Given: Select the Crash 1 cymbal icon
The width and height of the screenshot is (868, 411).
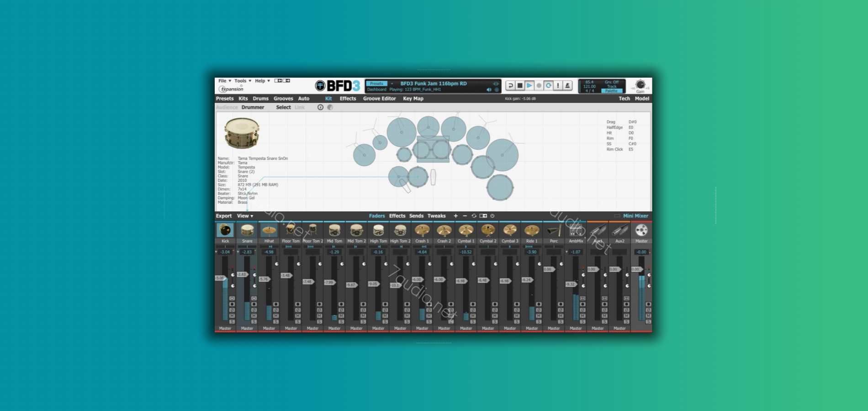Looking at the screenshot, I should (x=422, y=230).
